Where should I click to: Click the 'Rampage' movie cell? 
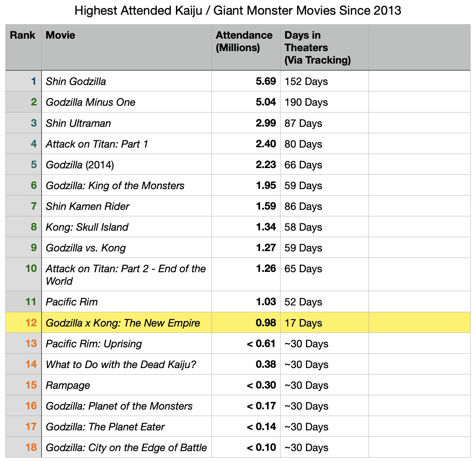pos(127,385)
